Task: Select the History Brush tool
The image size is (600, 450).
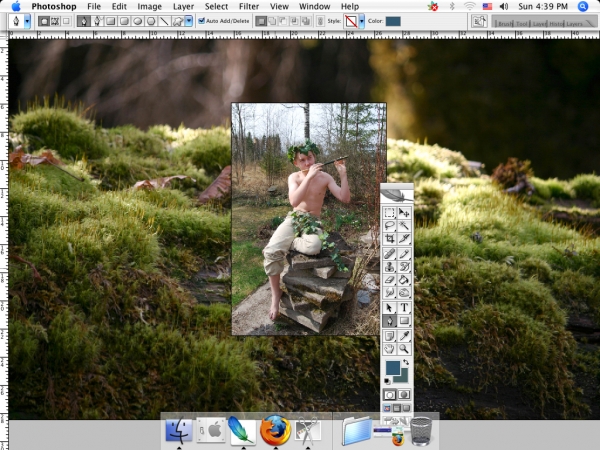Action: pyautogui.click(x=404, y=267)
